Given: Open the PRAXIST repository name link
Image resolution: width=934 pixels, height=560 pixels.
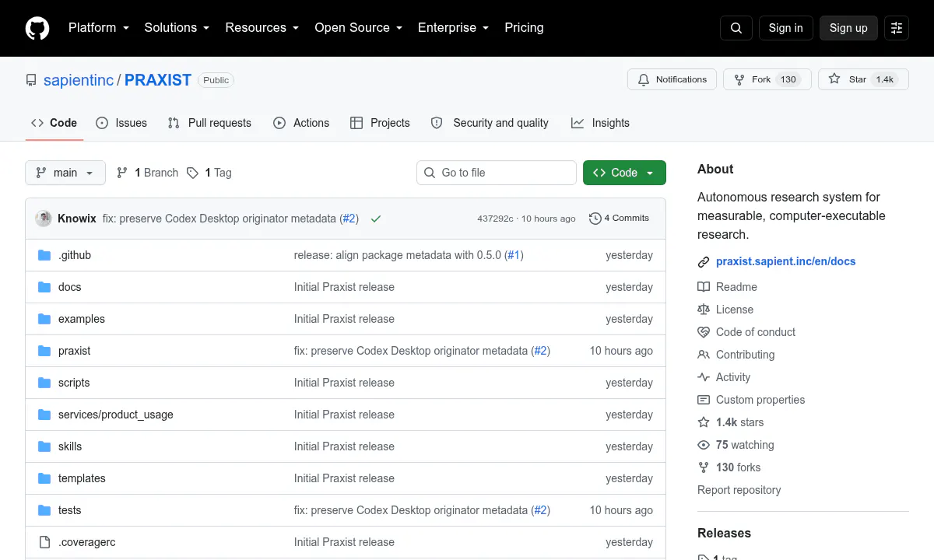Looking at the screenshot, I should click(x=158, y=80).
